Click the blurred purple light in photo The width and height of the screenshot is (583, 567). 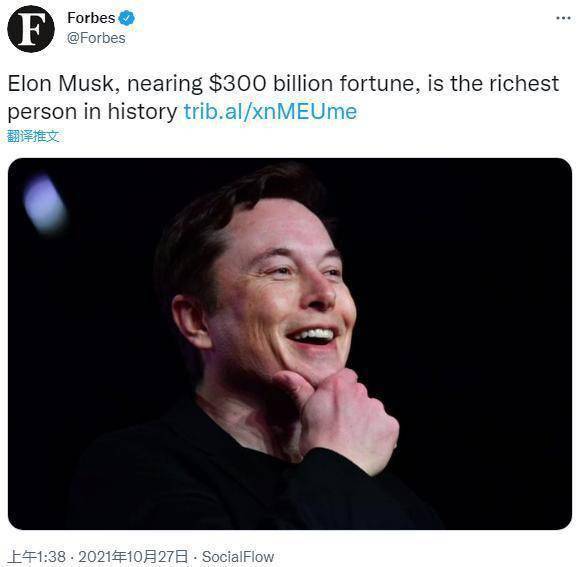tap(44, 204)
